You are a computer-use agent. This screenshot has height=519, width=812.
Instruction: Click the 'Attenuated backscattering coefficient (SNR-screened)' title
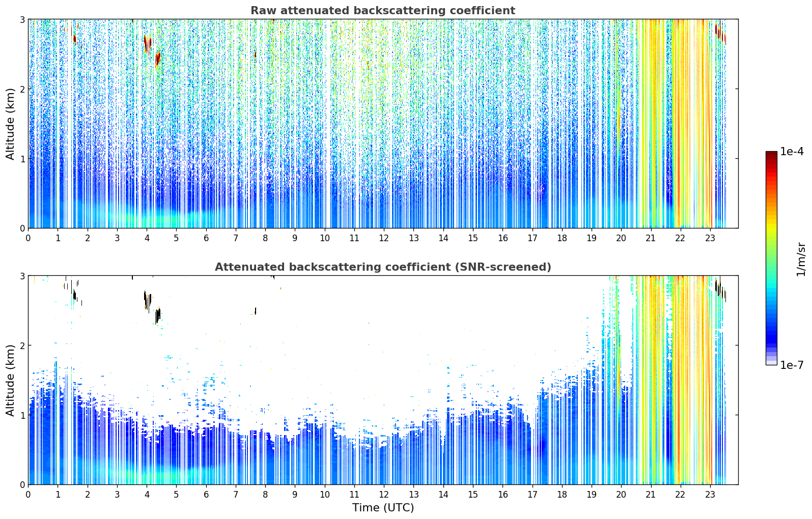click(382, 267)
